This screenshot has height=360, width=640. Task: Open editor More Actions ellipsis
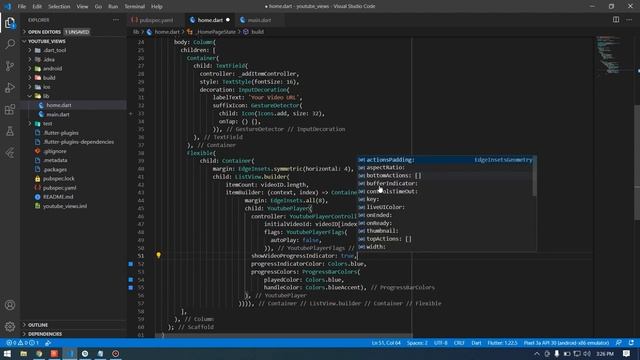click(629, 20)
